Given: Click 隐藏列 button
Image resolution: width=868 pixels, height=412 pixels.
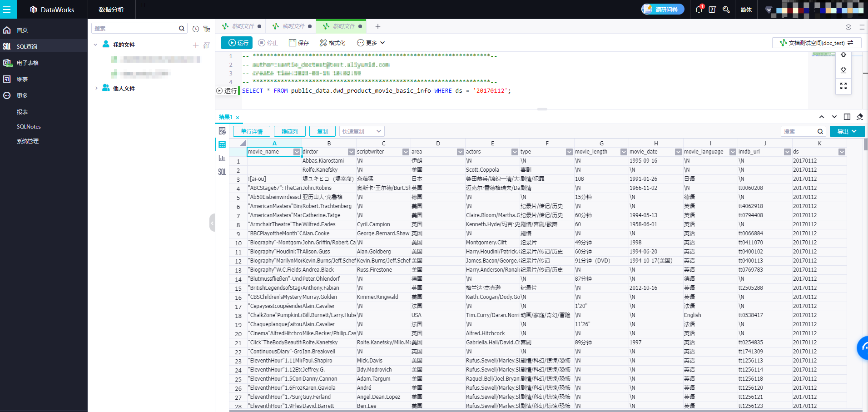Looking at the screenshot, I should pos(290,131).
